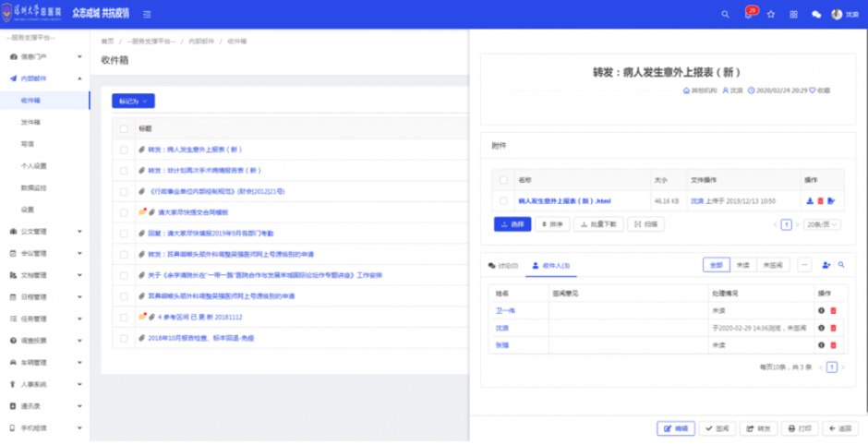Click the blue 选择 upload button
The height and width of the screenshot is (445, 868).
512,224
